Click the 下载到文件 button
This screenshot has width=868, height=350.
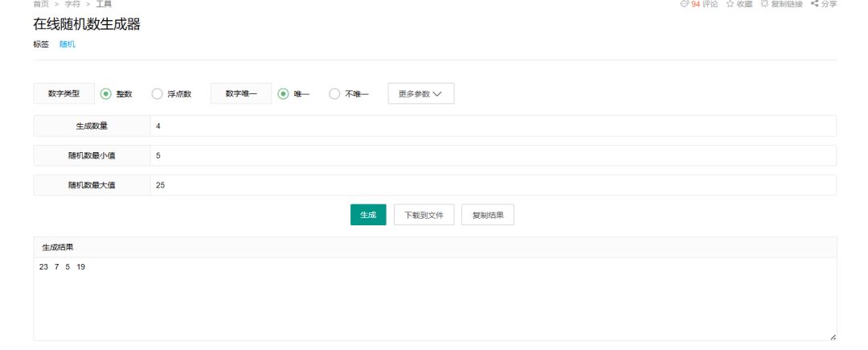pos(424,215)
